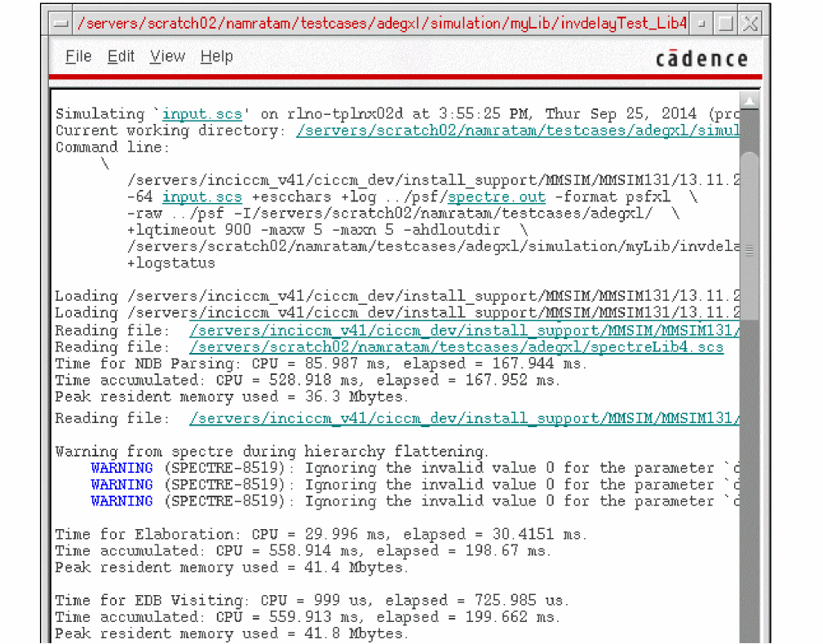
Task: Click the first WARNING SPECTRE-8519 line
Action: (x=414, y=468)
